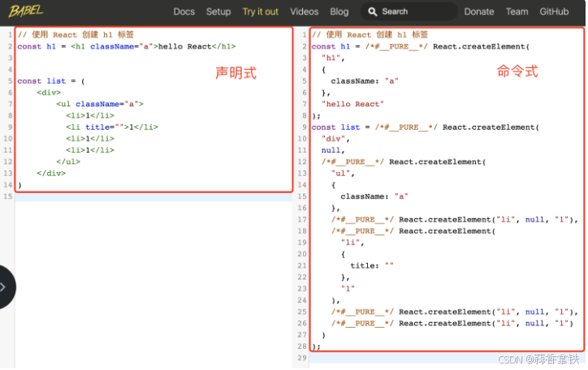Image resolution: width=588 pixels, height=370 pixels.
Task: Click 'className: "a"' on output line 15
Action: 374,196
